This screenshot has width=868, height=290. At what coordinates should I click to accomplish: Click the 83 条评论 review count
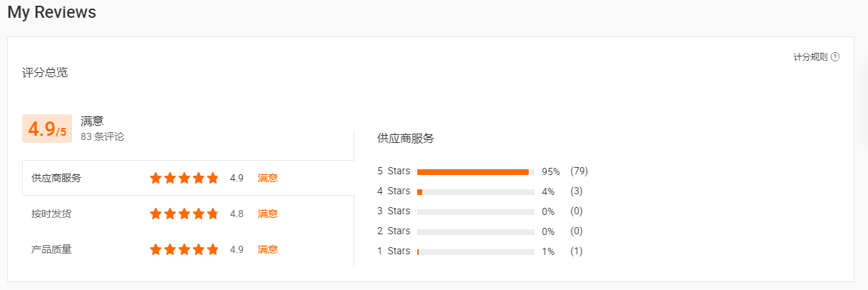102,136
